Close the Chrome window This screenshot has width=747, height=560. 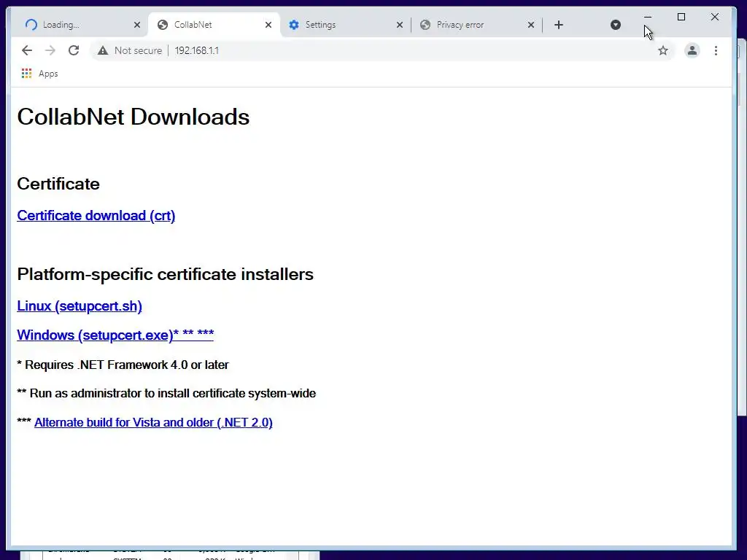pos(715,17)
